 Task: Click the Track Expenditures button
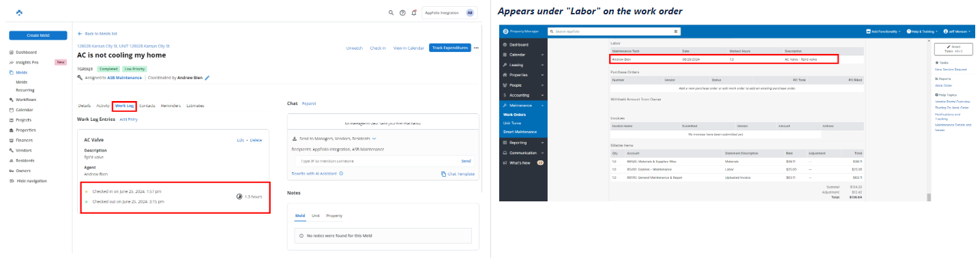pos(450,48)
